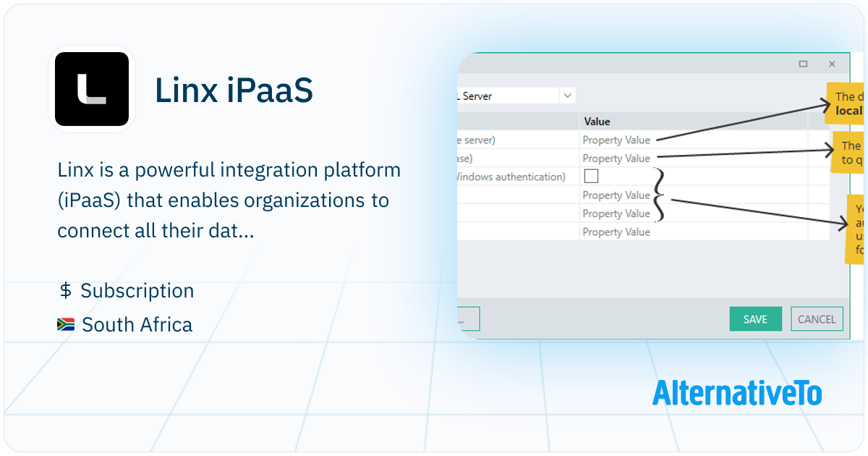The height and width of the screenshot is (456, 868).
Task: Click the South Africa country label
Action: coord(137,324)
